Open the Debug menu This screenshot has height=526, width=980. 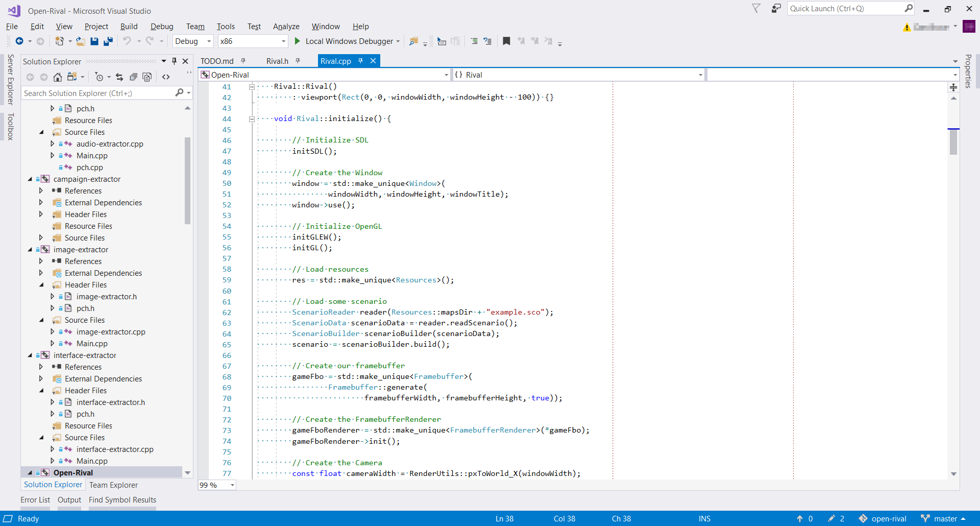coord(162,27)
